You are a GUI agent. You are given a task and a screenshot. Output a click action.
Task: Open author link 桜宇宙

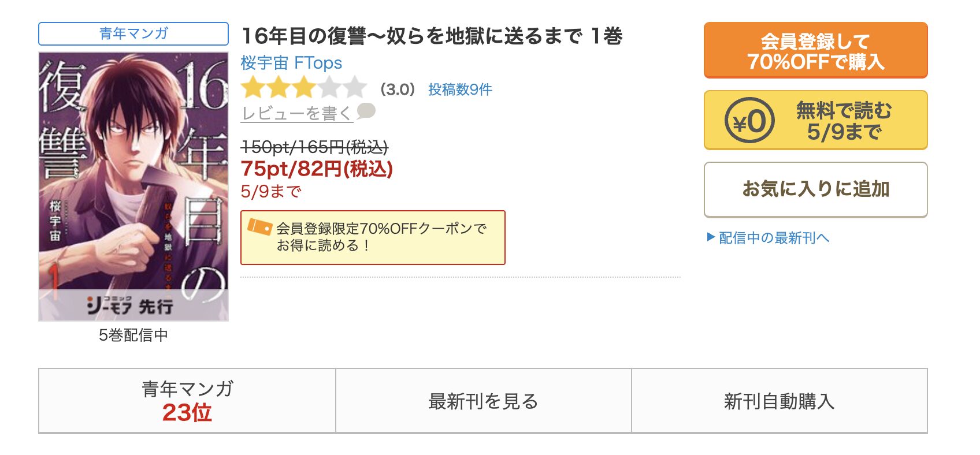pyautogui.click(x=264, y=62)
